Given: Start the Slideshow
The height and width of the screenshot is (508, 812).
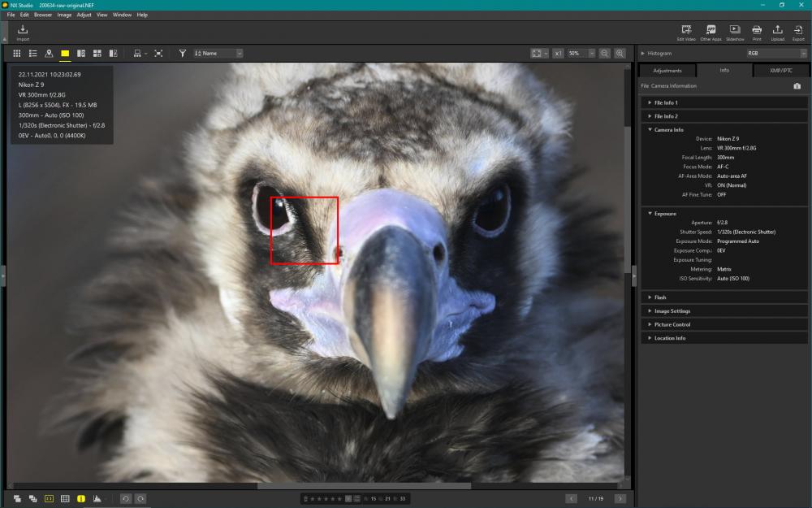Looking at the screenshot, I should click(x=735, y=33).
